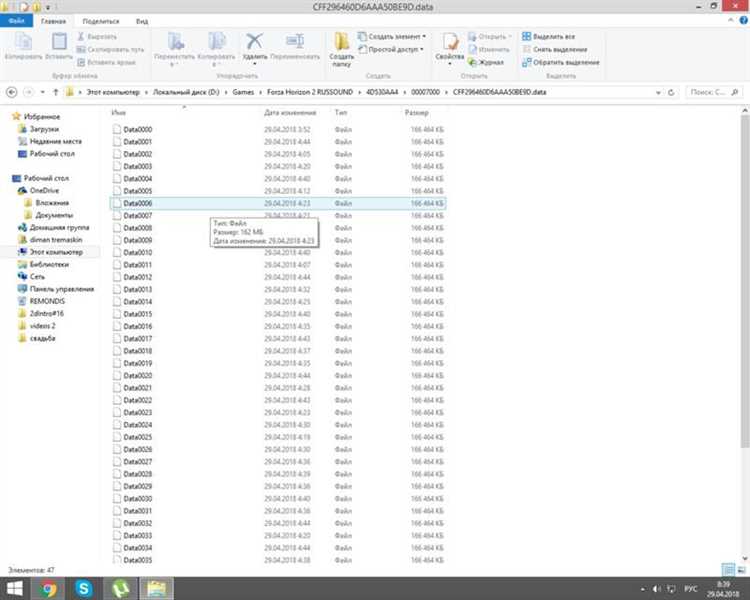Open uTorrent from the taskbar

120,589
